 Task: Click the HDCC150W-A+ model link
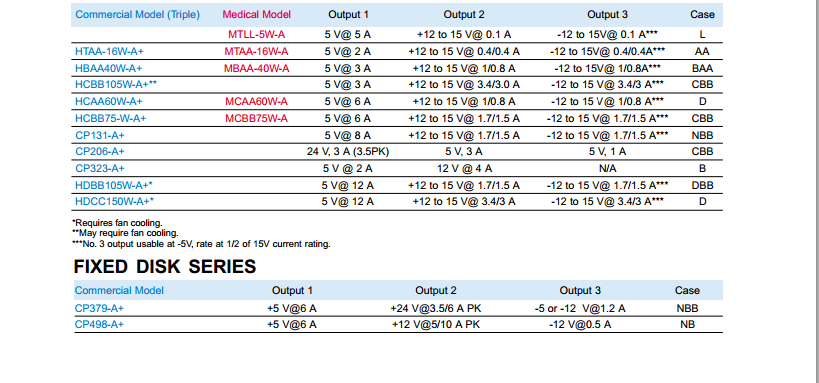point(114,201)
